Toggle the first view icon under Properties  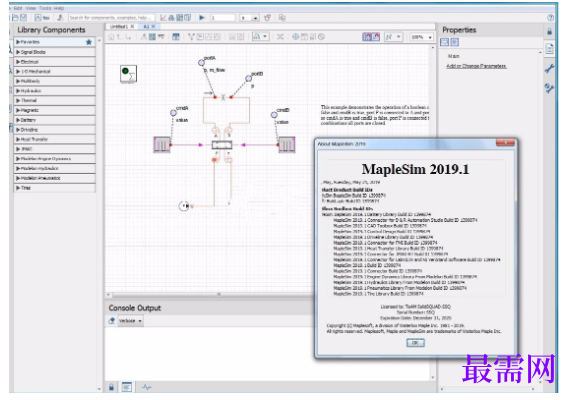pos(444,42)
